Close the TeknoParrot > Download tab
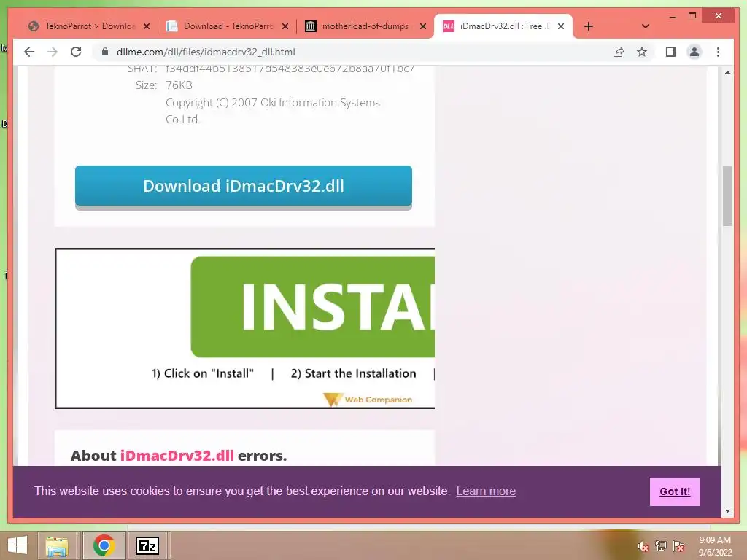Viewport: 747px width, 560px height. click(147, 26)
